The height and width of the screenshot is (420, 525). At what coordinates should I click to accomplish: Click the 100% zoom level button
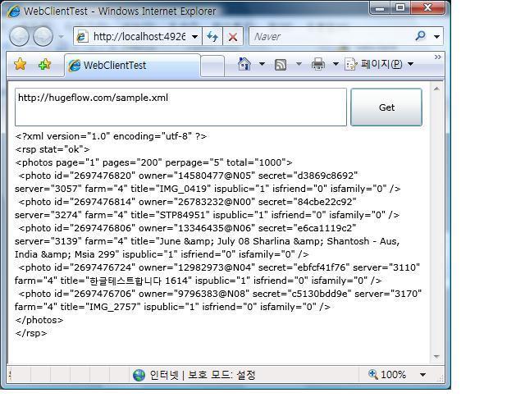pyautogui.click(x=387, y=374)
